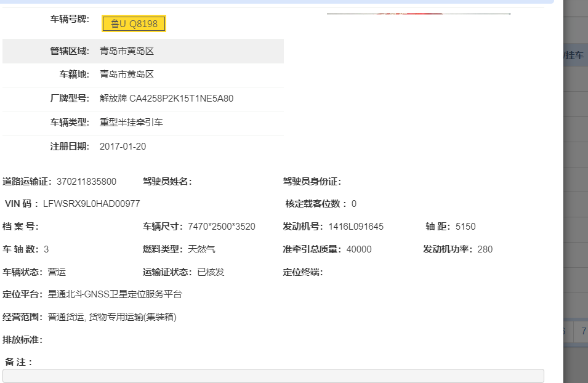
Task: Click inside the 备注 remarks text box
Action: [273, 376]
